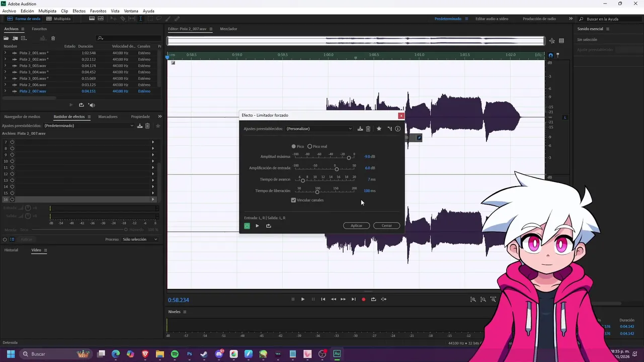
Task: Click the red Record button
Action: coord(363,299)
